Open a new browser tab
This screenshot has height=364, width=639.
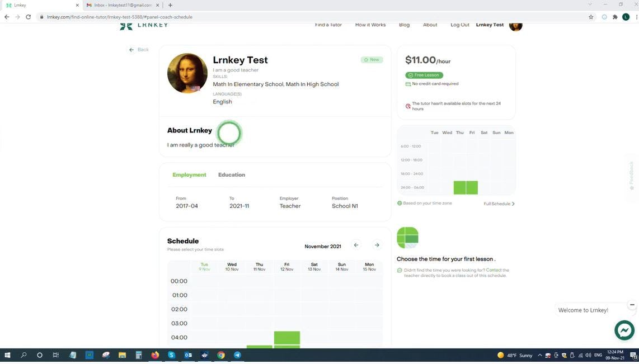(x=170, y=5)
